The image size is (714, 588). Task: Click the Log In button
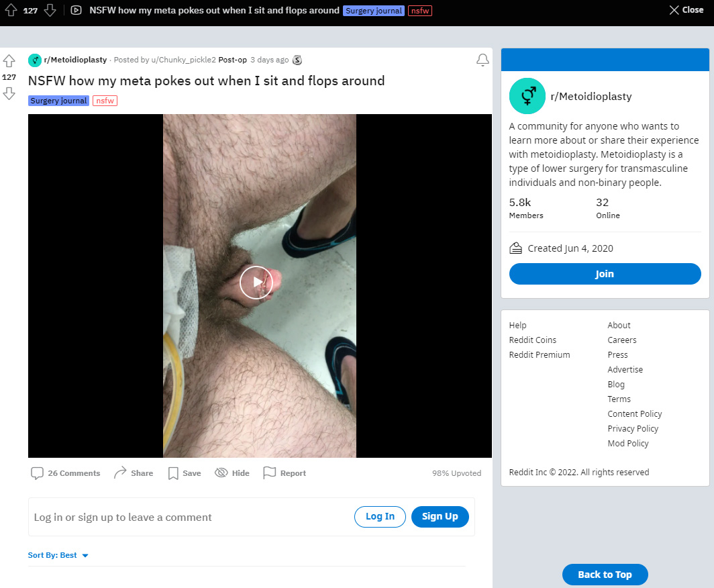pyautogui.click(x=380, y=516)
